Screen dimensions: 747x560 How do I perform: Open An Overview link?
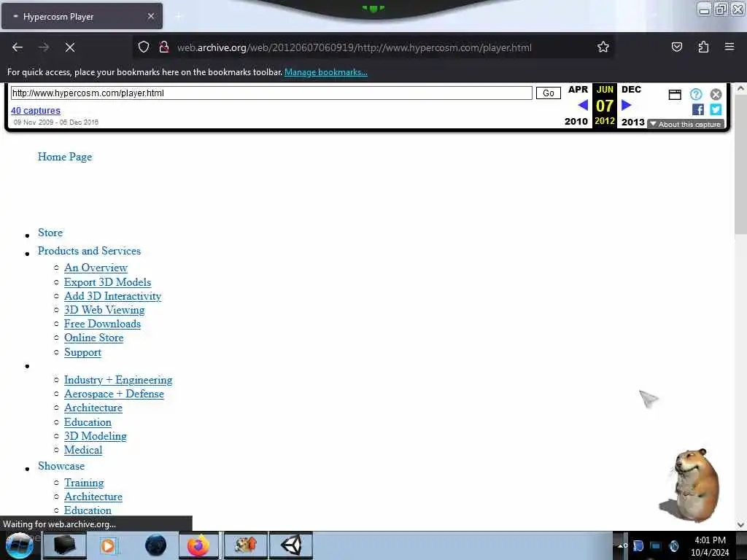point(96,268)
